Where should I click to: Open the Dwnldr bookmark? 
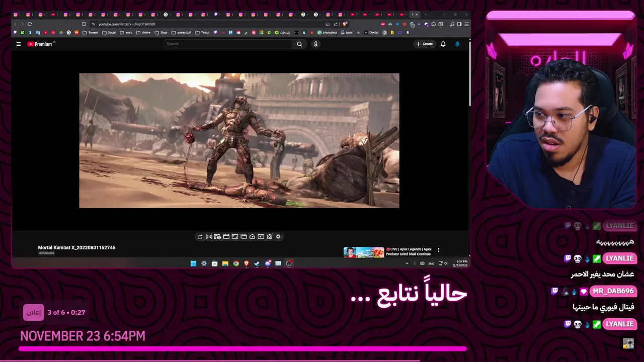(x=371, y=33)
